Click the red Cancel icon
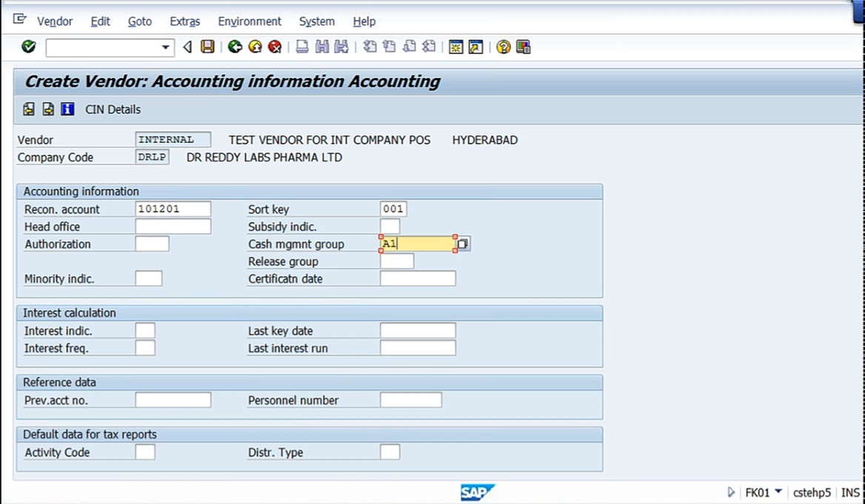 (x=275, y=47)
